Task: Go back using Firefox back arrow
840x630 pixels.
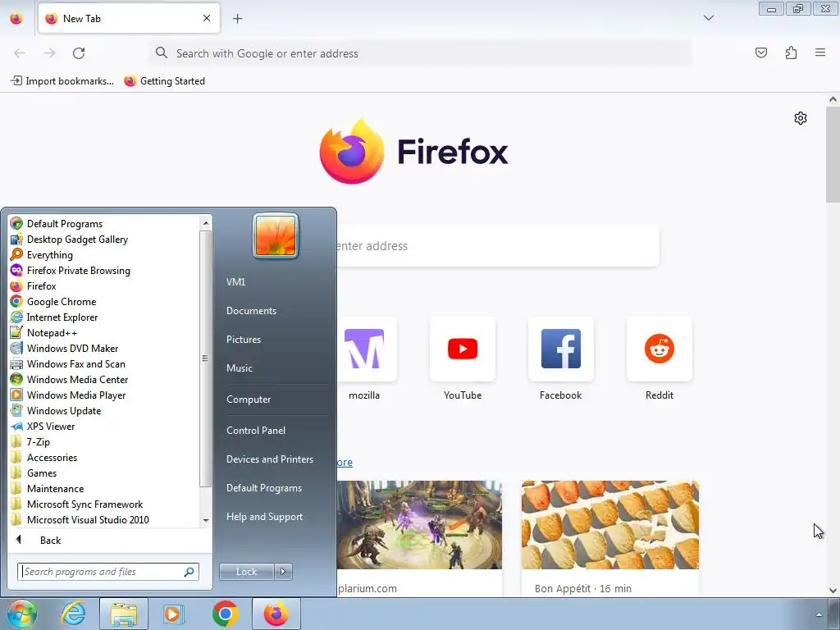Action: [x=20, y=53]
